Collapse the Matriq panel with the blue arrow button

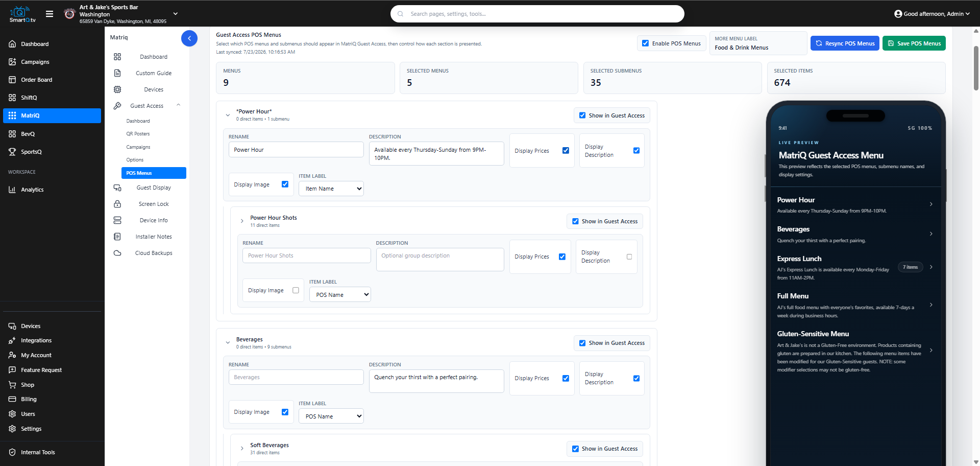click(x=189, y=38)
